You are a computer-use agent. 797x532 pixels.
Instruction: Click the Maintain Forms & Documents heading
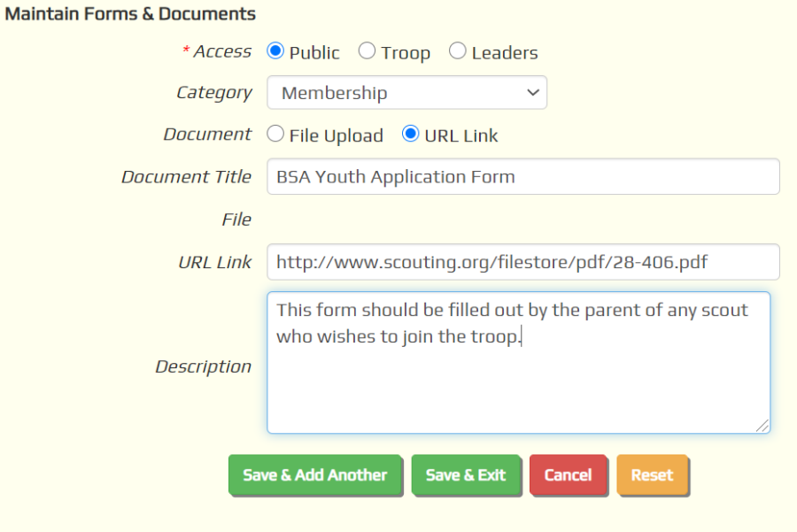pos(130,13)
